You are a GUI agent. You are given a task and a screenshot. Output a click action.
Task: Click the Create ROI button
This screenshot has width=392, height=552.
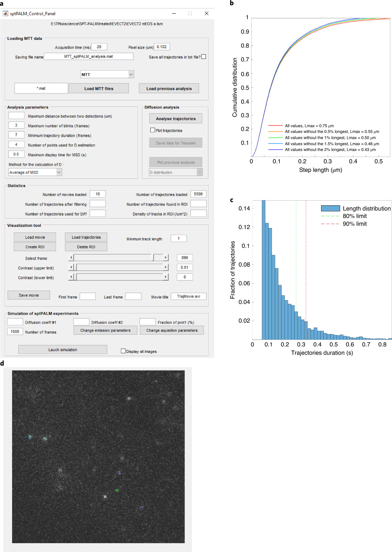click(x=35, y=247)
